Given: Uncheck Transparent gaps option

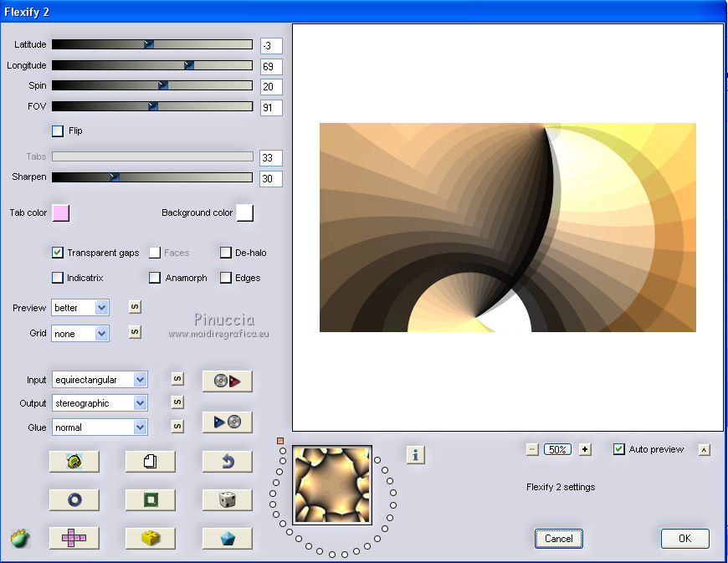Looking at the screenshot, I should point(58,253).
